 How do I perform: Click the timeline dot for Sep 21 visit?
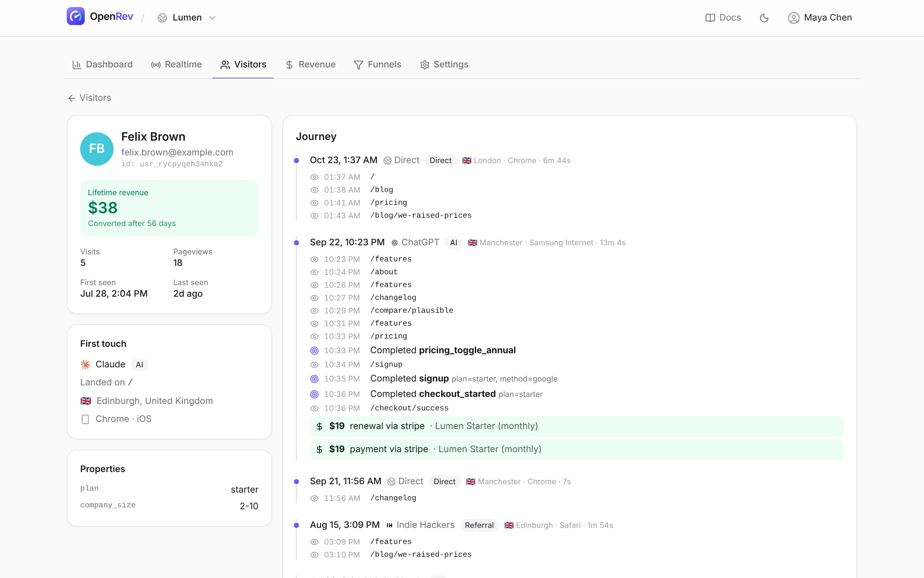pos(296,482)
